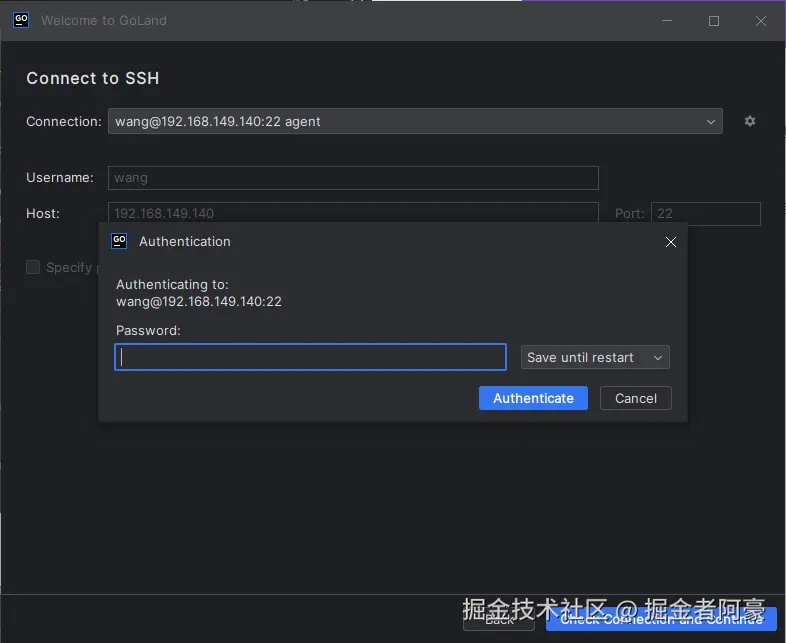Click the Username field showing wang

click(353, 178)
